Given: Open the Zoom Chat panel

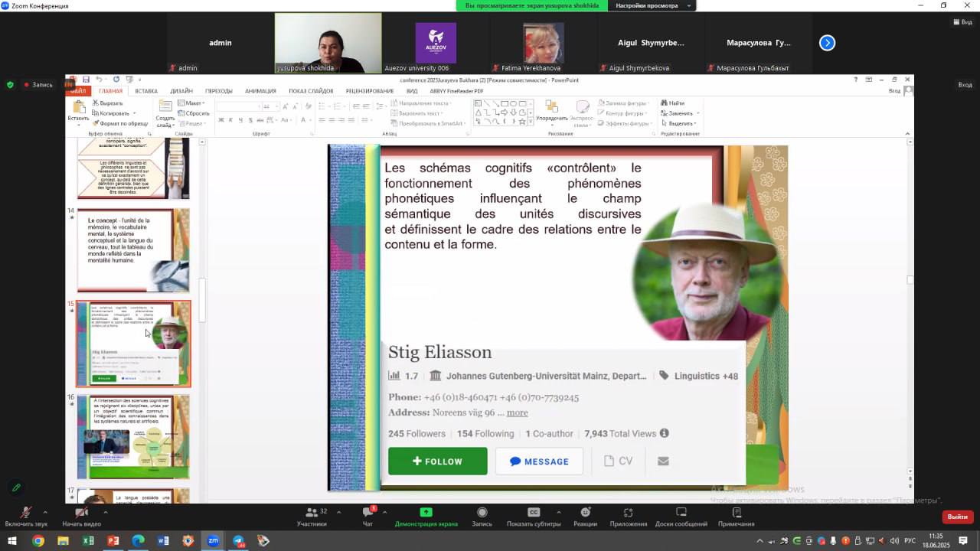Looking at the screenshot, I should click(x=367, y=517).
